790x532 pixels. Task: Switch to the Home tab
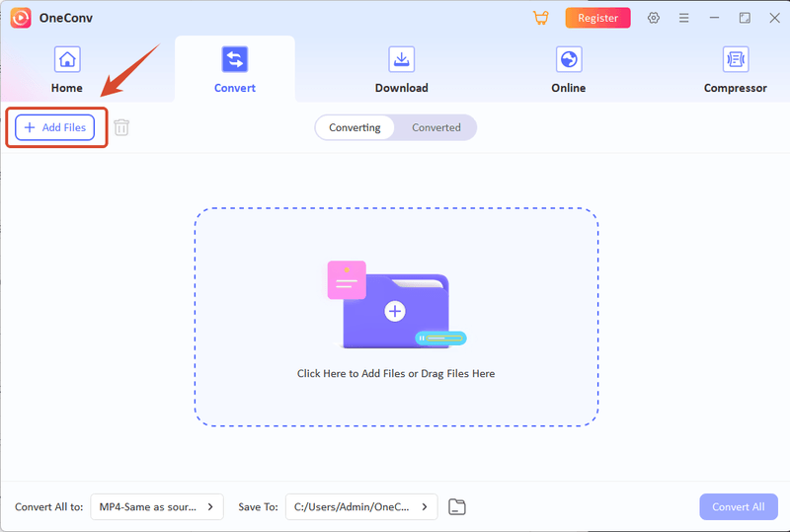pyautogui.click(x=67, y=70)
